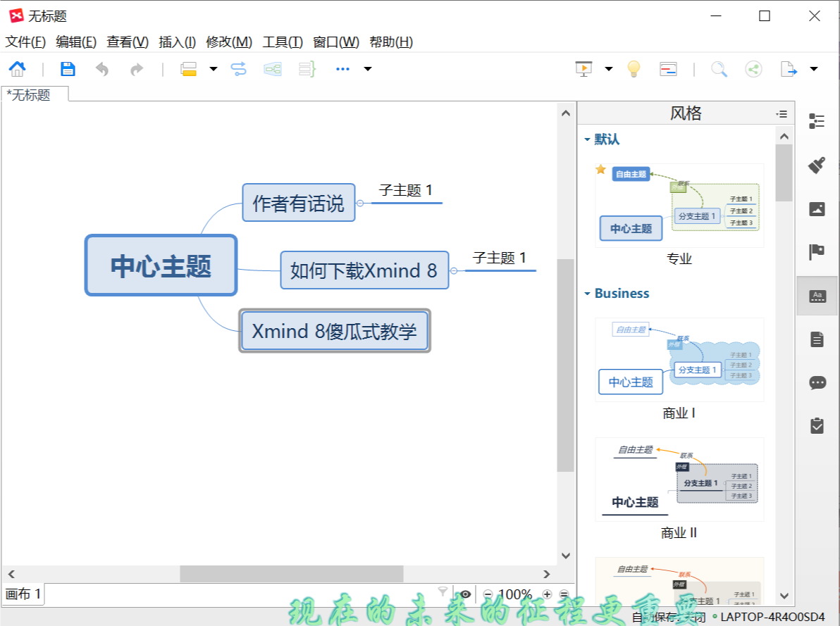Open the topic insert dropdown arrow
Image resolution: width=840 pixels, height=626 pixels.
(214, 68)
